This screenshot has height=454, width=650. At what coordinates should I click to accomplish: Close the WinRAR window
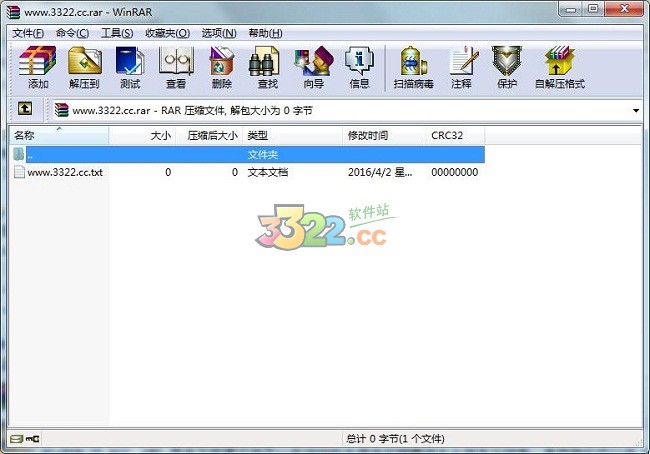624,9
